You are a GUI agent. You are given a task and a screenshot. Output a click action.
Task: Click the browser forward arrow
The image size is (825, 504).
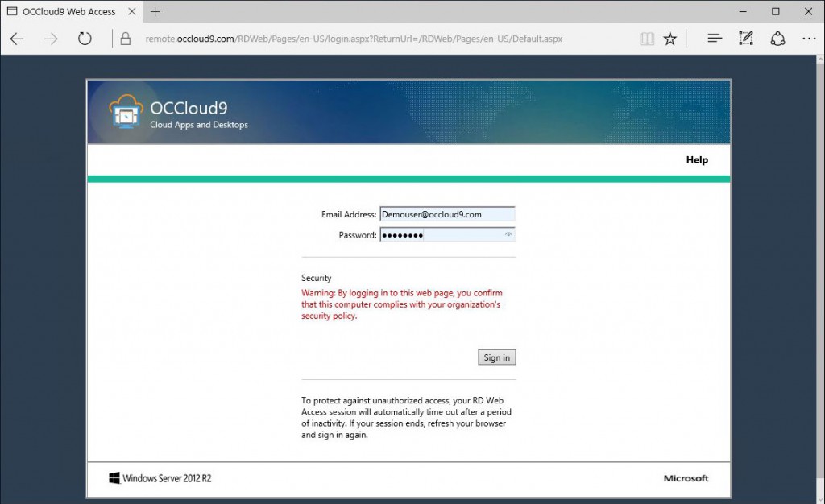pos(51,39)
